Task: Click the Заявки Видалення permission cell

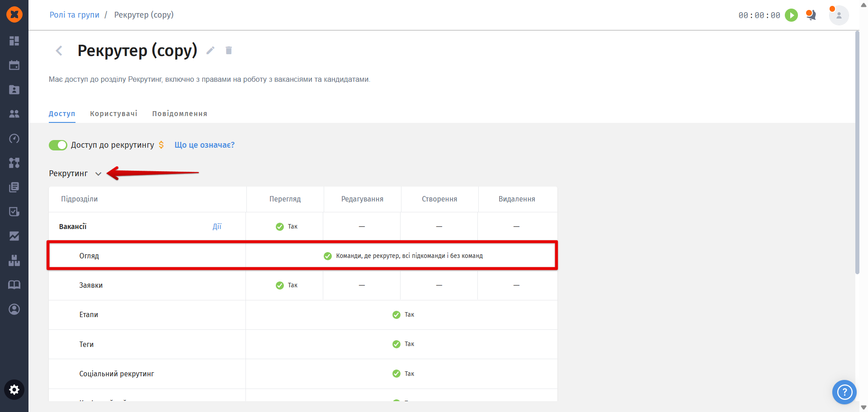Action: 517,286
